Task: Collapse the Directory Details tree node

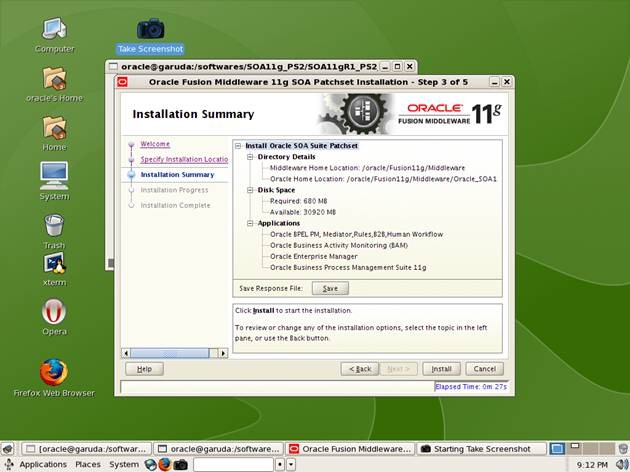Action: pyautogui.click(x=250, y=157)
